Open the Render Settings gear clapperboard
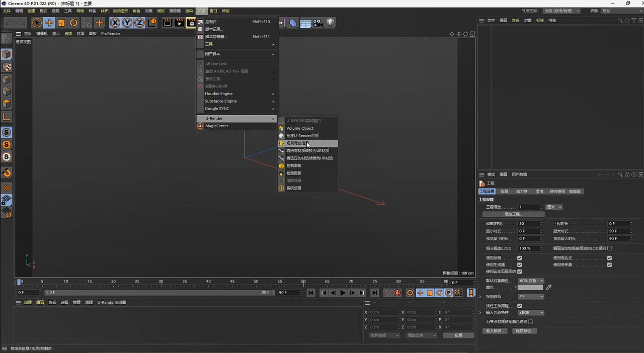Screen dimensions: 644x353 [191, 23]
